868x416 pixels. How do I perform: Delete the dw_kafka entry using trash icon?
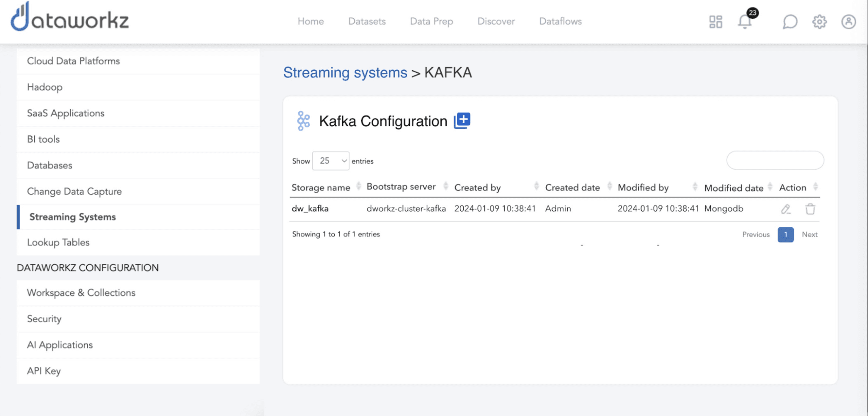pyautogui.click(x=810, y=209)
